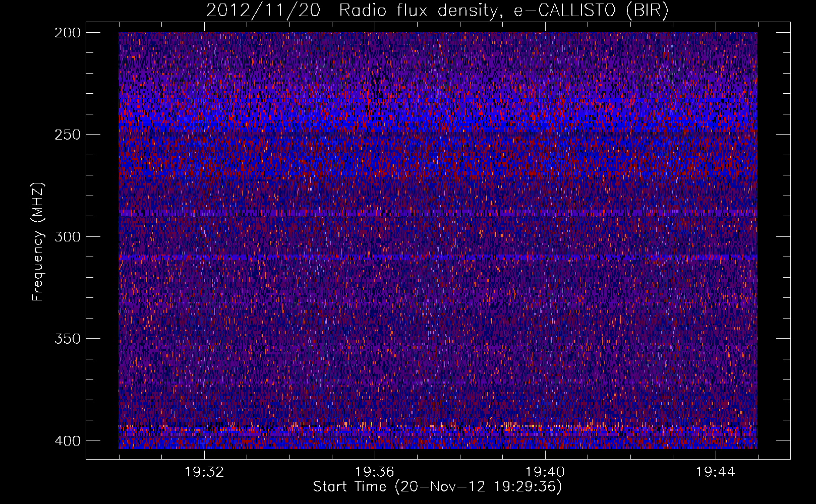
Task: Select the y-axis label 'Frequency (MHZ)'
Action: [x=38, y=241]
